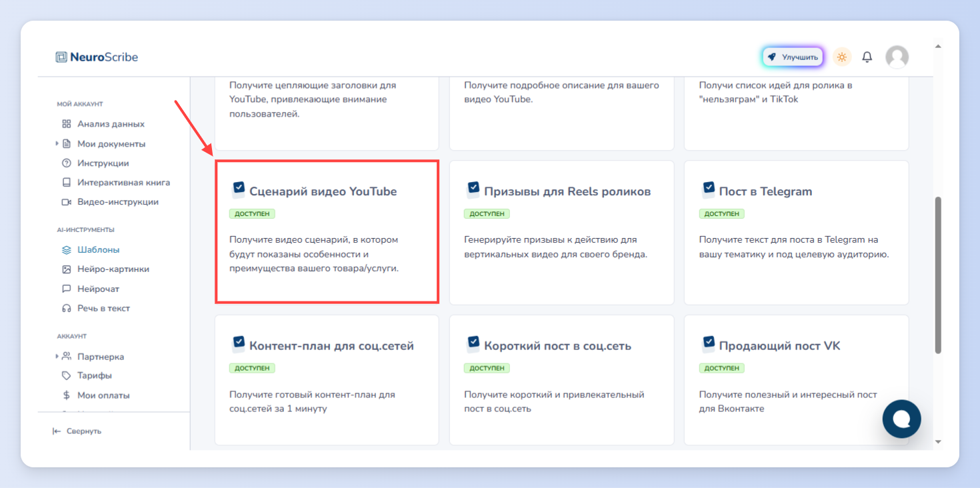Click the Инструкции question-mark icon
This screenshot has height=488, width=980.
[x=66, y=163]
